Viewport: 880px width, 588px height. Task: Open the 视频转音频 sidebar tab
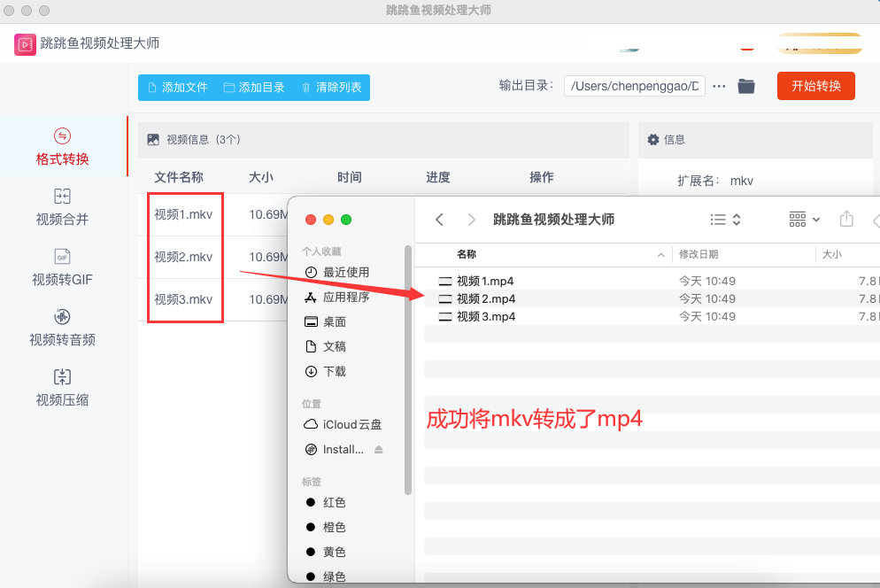(x=62, y=328)
